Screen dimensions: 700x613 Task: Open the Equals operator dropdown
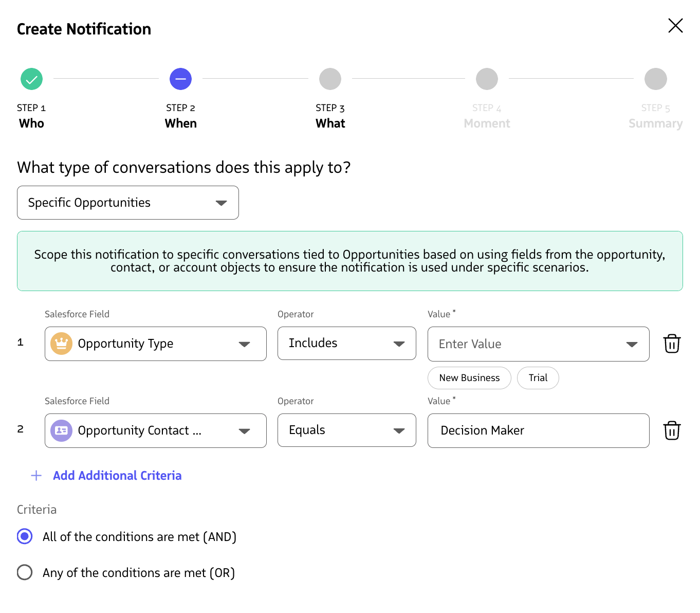346,430
